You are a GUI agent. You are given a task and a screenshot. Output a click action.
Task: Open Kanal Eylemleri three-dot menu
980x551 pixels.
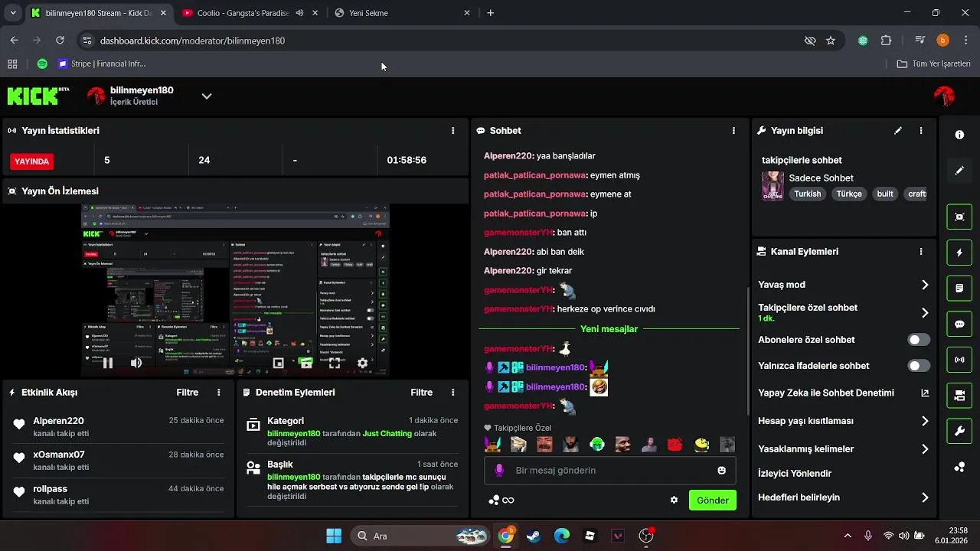[x=921, y=252]
